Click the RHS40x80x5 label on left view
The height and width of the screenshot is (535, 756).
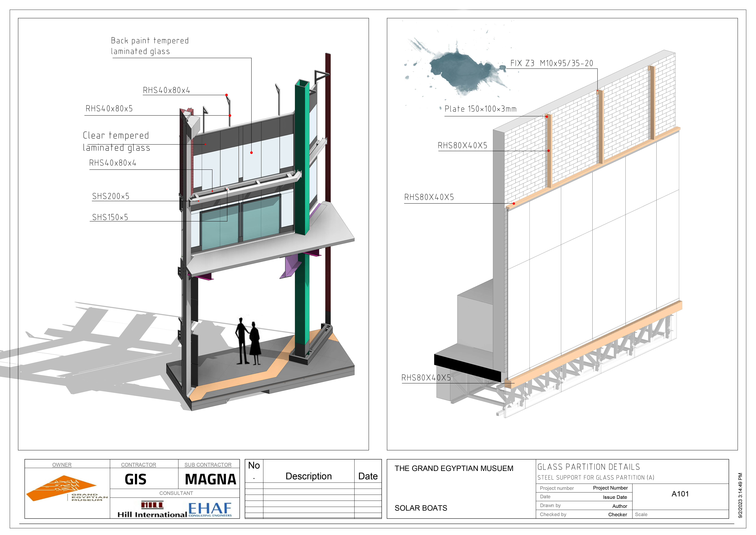click(x=109, y=109)
